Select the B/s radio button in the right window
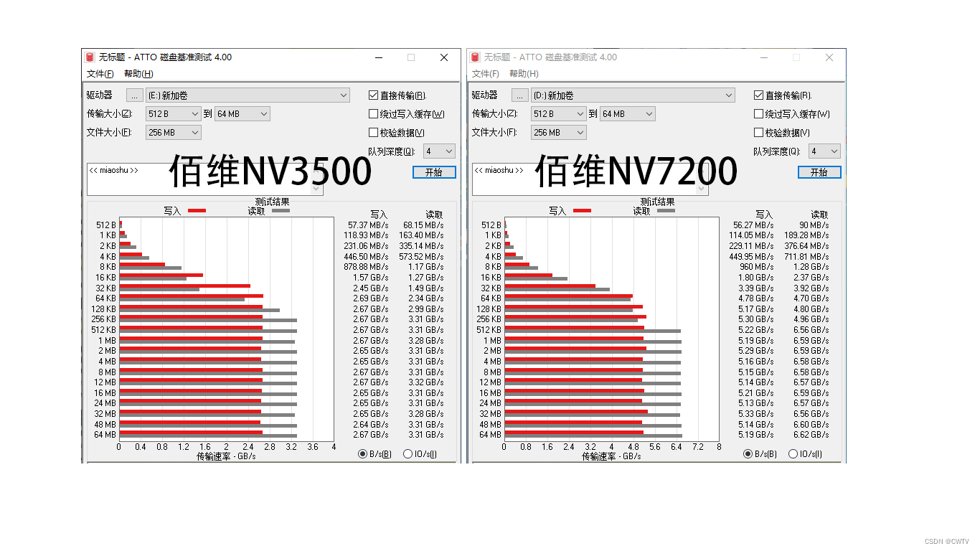This screenshot has height=551, width=980. tap(748, 453)
